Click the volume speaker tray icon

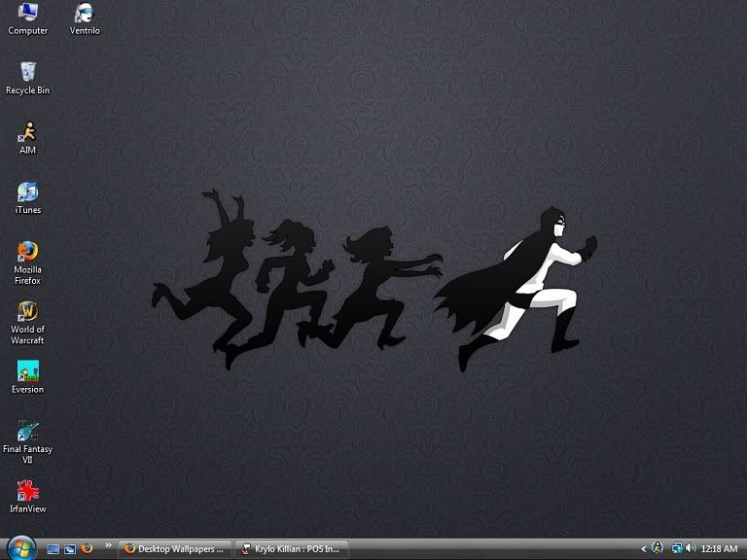click(x=691, y=548)
